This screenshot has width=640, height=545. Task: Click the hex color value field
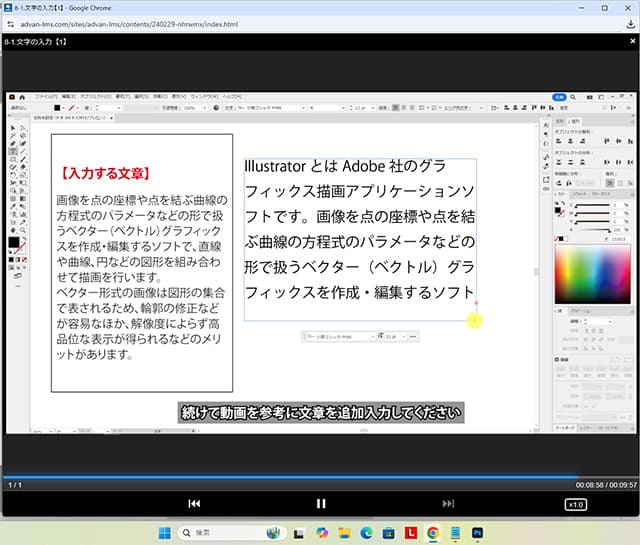619,239
